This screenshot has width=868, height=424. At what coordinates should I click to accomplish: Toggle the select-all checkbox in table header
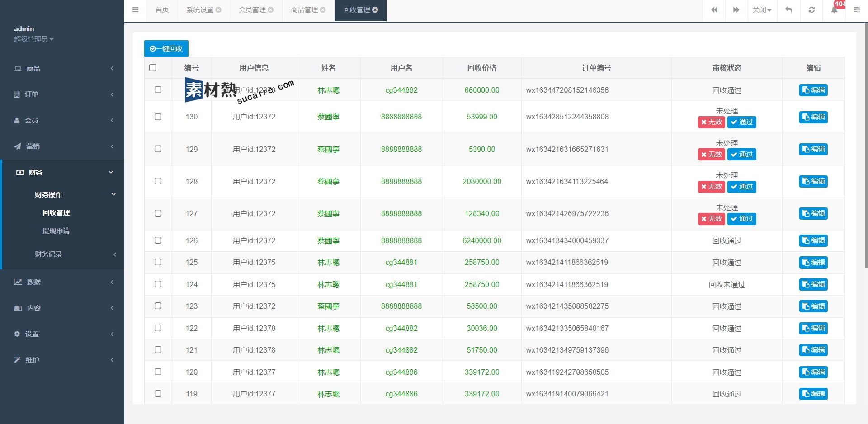pyautogui.click(x=152, y=68)
